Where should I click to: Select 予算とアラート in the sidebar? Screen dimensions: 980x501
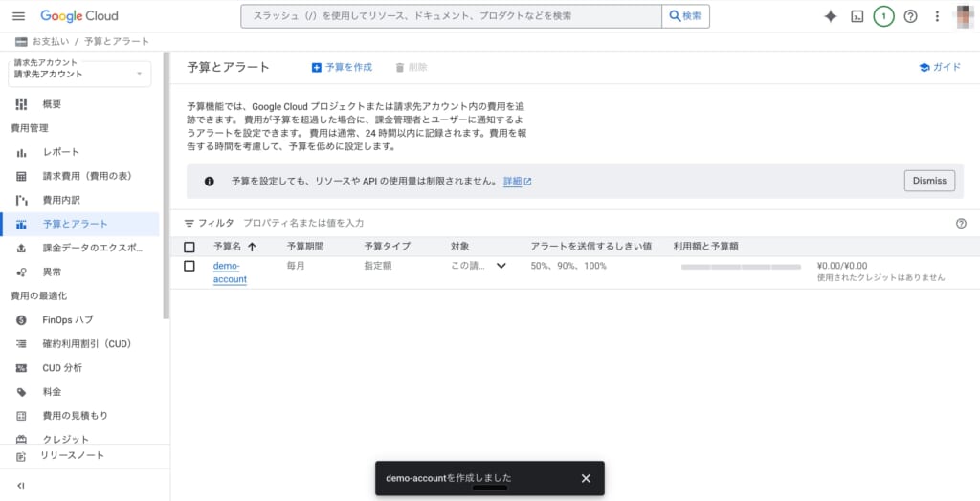(80, 225)
